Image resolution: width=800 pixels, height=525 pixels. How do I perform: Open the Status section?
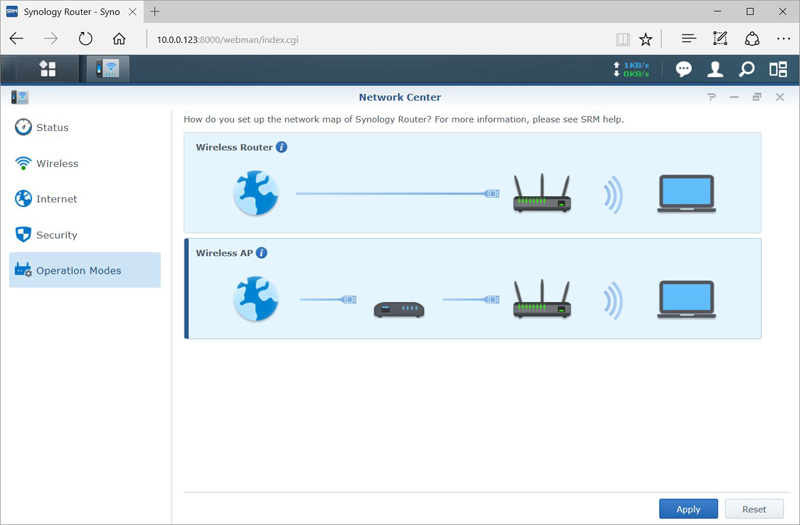85,128
